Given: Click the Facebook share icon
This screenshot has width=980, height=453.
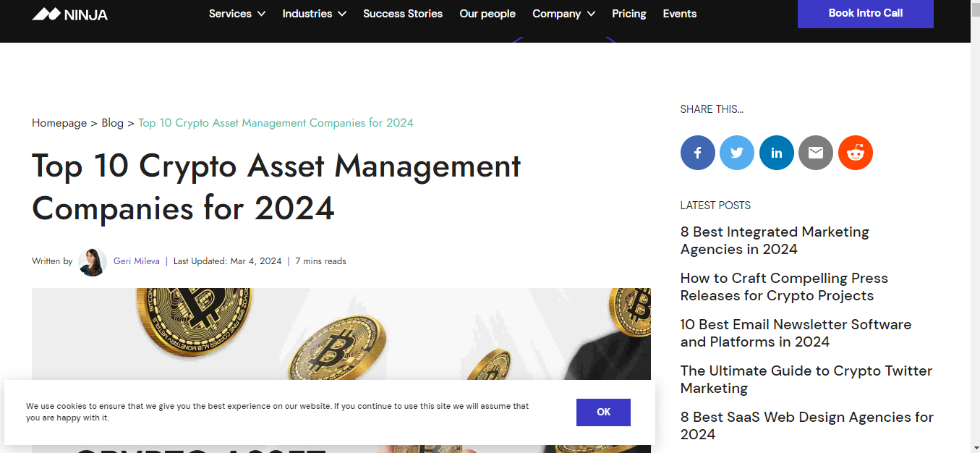Looking at the screenshot, I should [x=697, y=153].
